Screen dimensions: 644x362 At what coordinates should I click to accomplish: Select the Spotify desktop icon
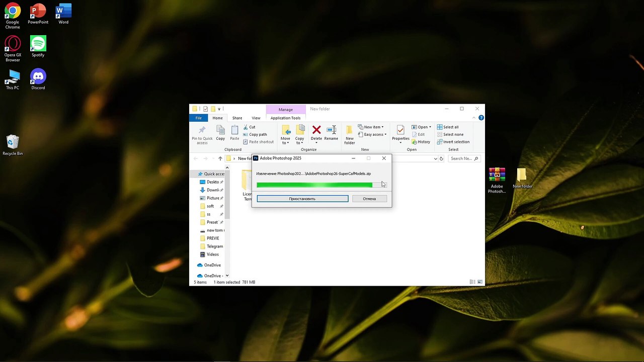[38, 46]
